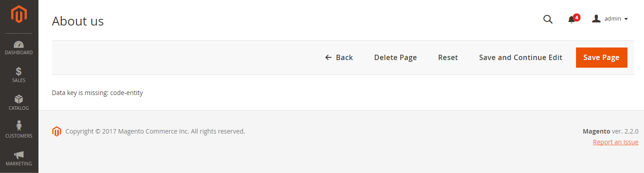Click the admin user avatar icon
Image resolution: width=644 pixels, height=173 pixels.
596,19
